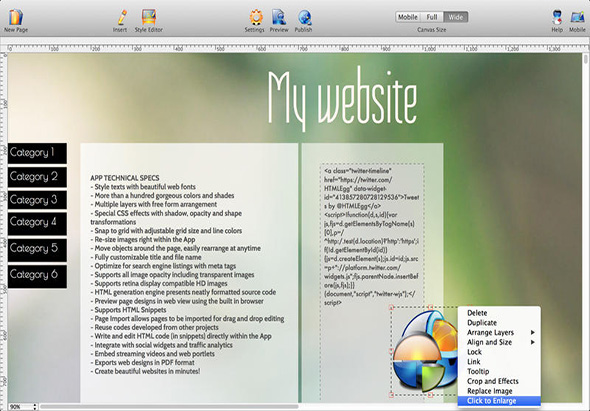
Task: Choose Duplicate from context menu
Action: point(499,323)
